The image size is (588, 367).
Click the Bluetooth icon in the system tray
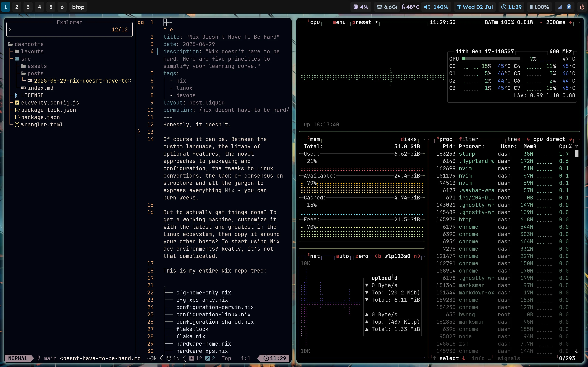pyautogui.click(x=569, y=7)
